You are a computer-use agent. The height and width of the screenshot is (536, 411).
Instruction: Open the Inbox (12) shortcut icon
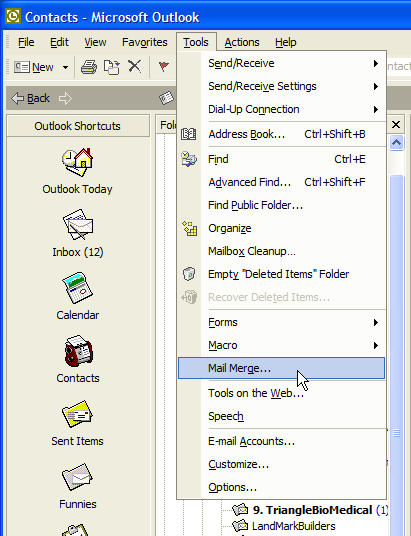pos(78,225)
